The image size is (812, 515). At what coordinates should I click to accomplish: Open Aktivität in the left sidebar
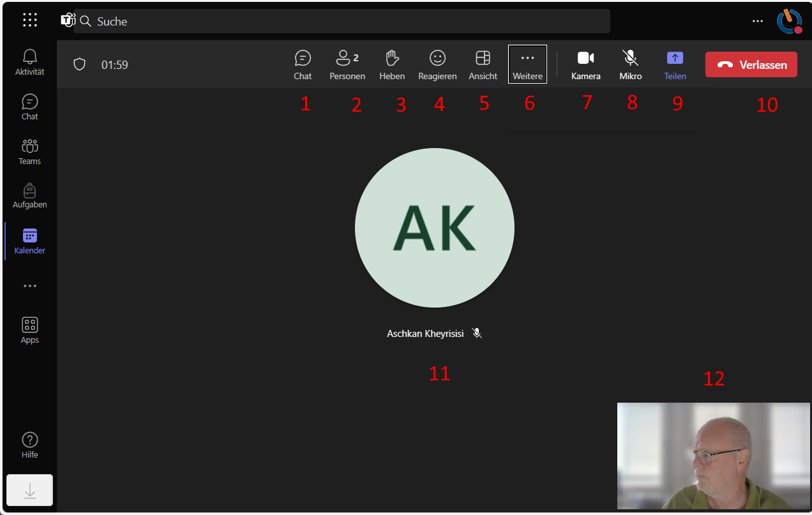[x=30, y=62]
